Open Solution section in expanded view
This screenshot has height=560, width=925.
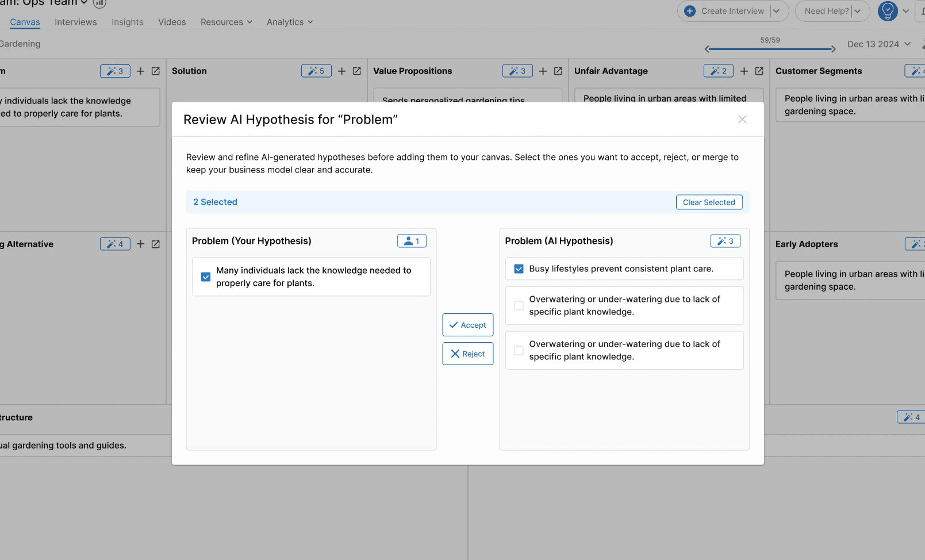356,71
